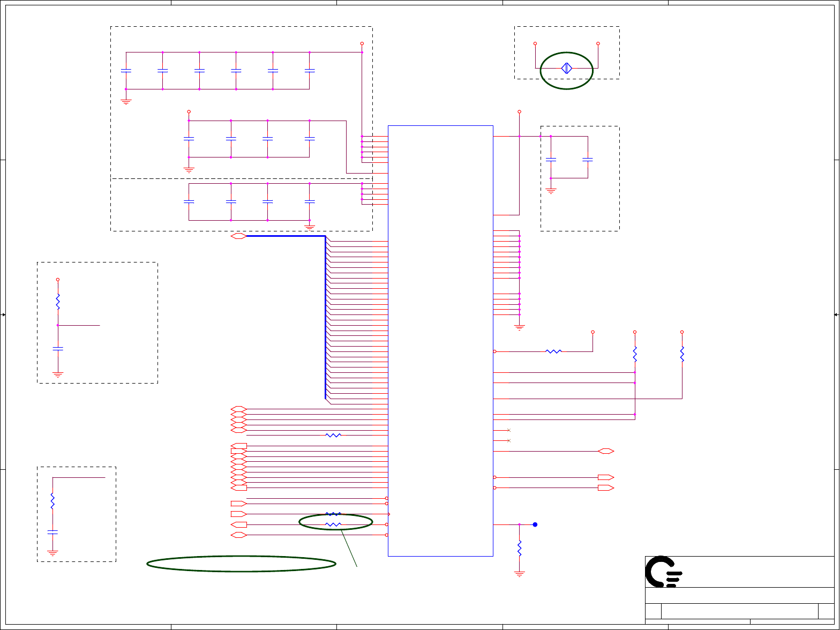
Task: Click the right power symbol in the top-right dashed box
Action: click(x=598, y=43)
